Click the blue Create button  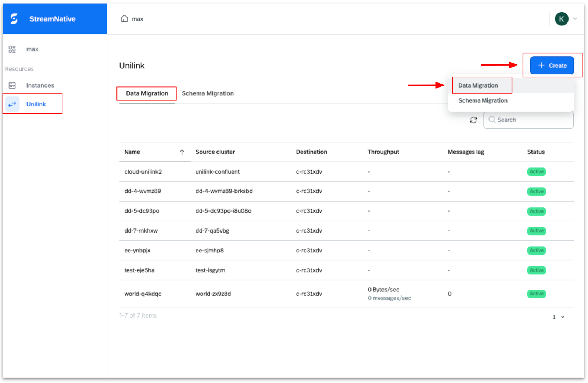click(552, 65)
